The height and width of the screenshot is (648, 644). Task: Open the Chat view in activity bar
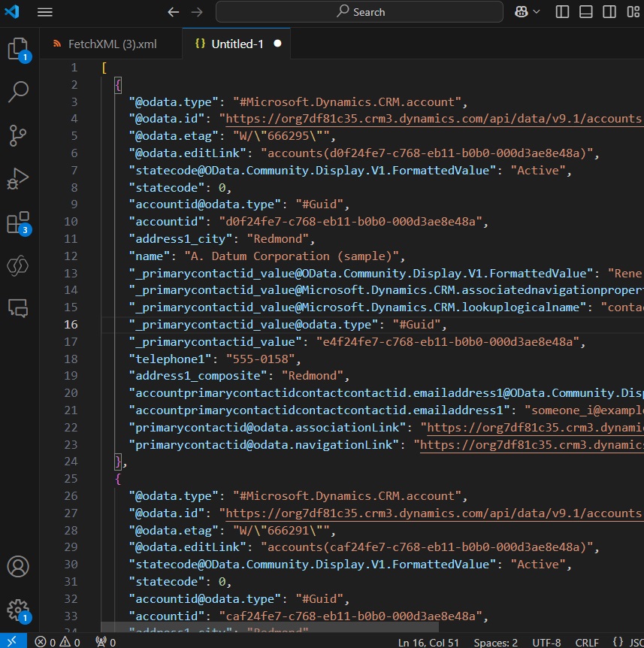pyautogui.click(x=18, y=308)
